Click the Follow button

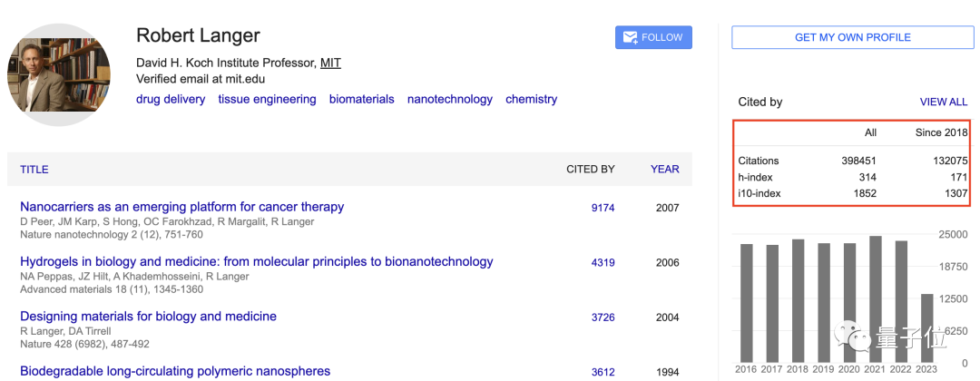(653, 37)
